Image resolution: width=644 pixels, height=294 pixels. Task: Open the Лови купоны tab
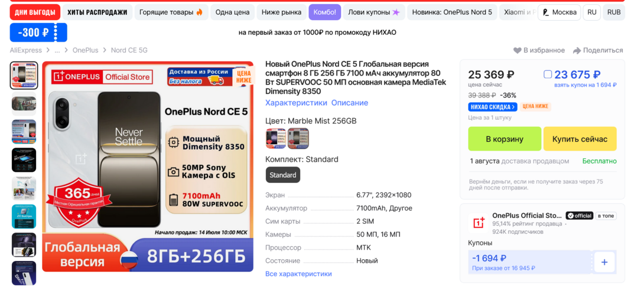[x=374, y=12]
